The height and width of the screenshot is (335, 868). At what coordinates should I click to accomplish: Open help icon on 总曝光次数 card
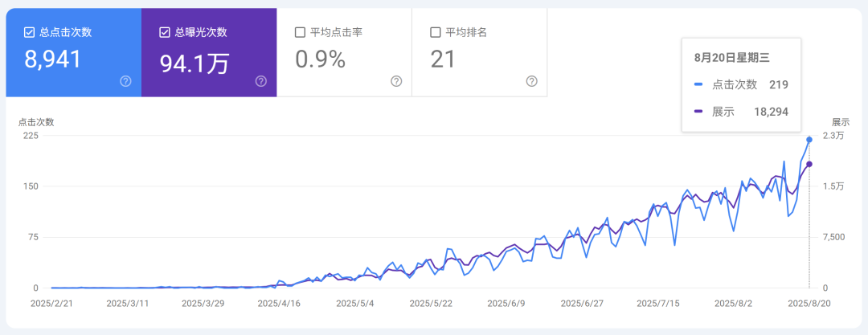pyautogui.click(x=261, y=81)
